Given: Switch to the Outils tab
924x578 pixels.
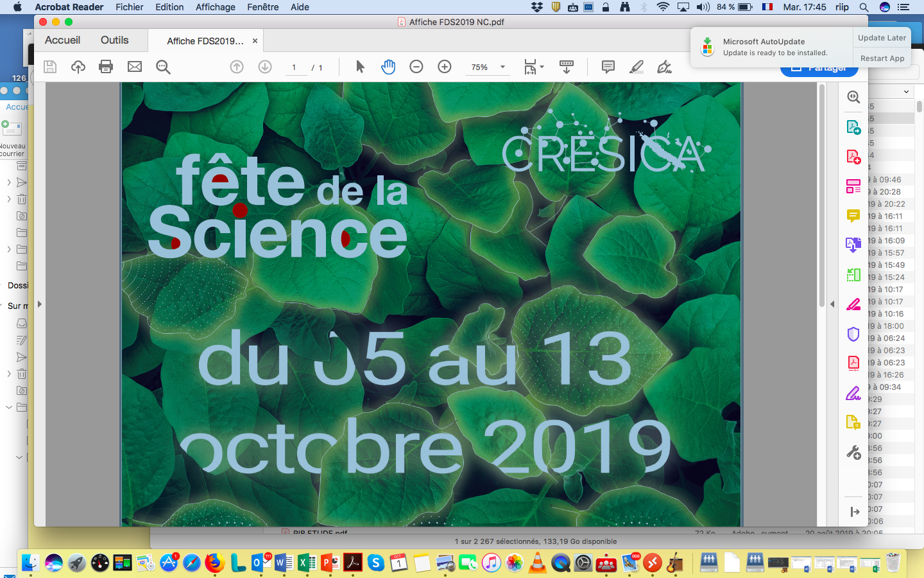Looking at the screenshot, I should point(115,40).
